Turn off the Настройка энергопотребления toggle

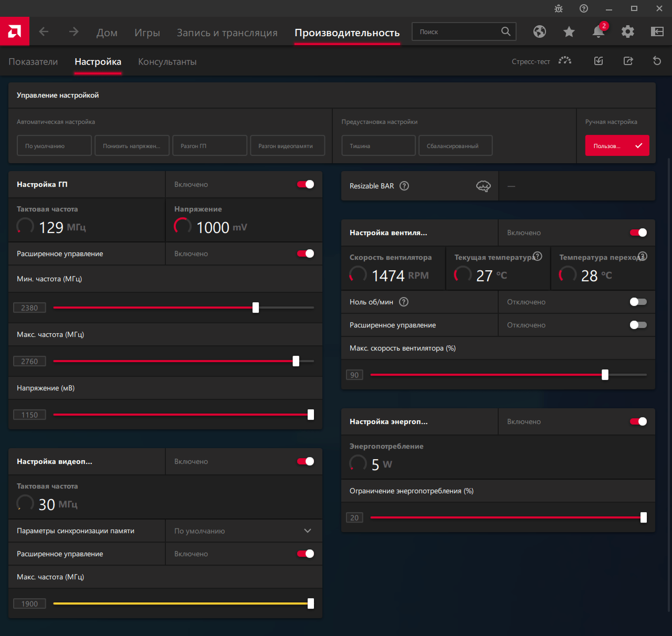pos(638,421)
